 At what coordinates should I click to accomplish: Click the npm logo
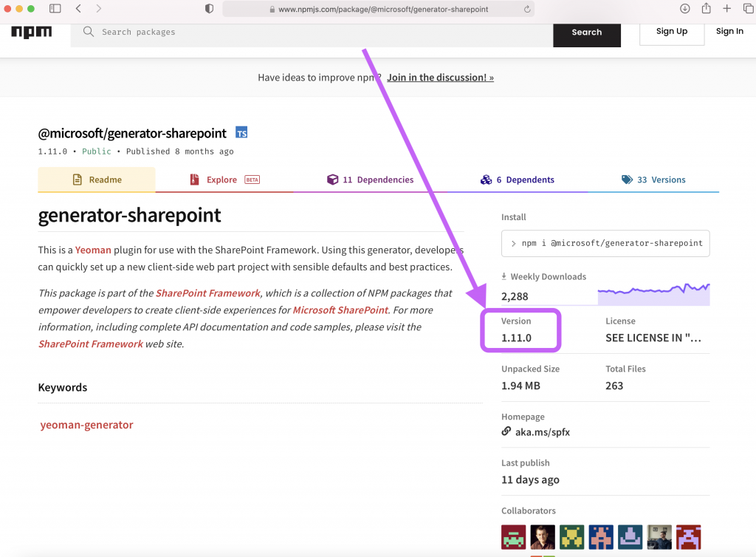tap(31, 32)
